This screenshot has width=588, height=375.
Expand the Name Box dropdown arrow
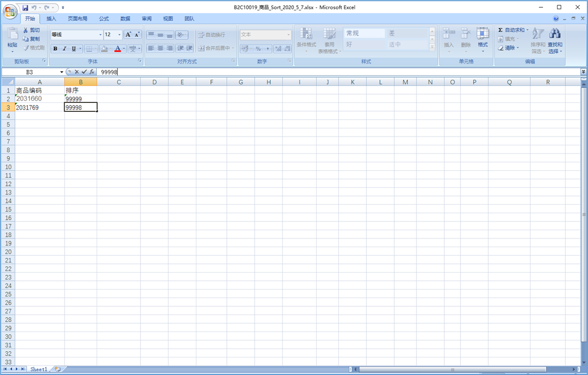(61, 72)
